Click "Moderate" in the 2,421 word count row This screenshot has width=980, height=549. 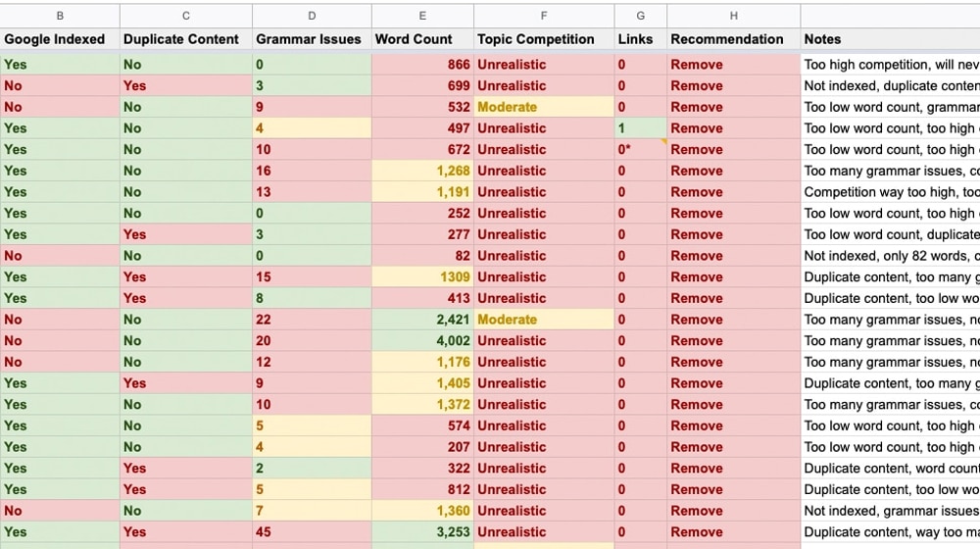pos(507,320)
